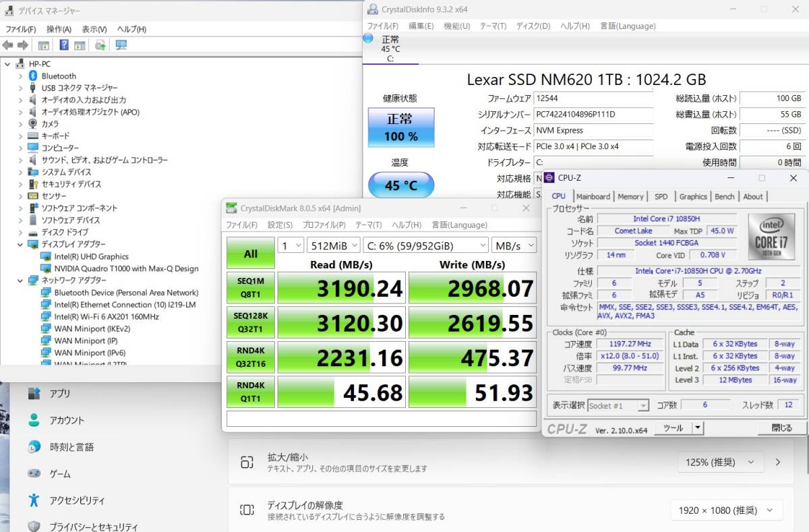Viewport: 809px width, 532px height.
Task: Click the Accessibility figure icon in Settings
Action: click(34, 500)
